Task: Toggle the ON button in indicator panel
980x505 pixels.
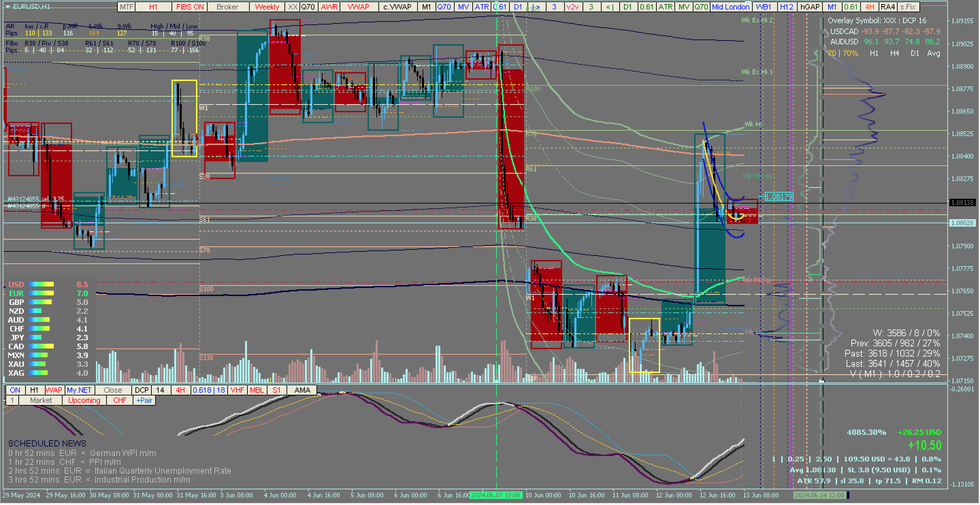Action: coord(15,390)
